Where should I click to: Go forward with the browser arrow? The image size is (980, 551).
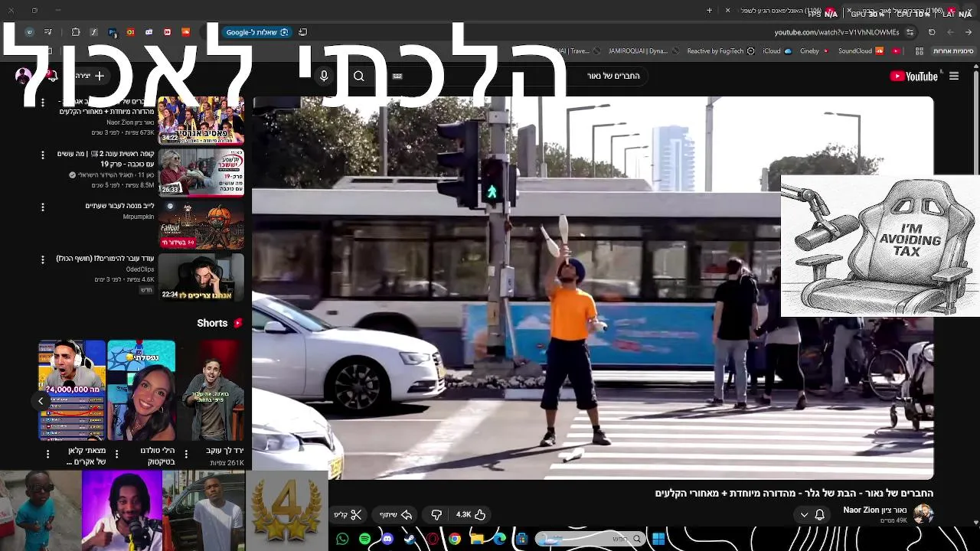coord(950,32)
